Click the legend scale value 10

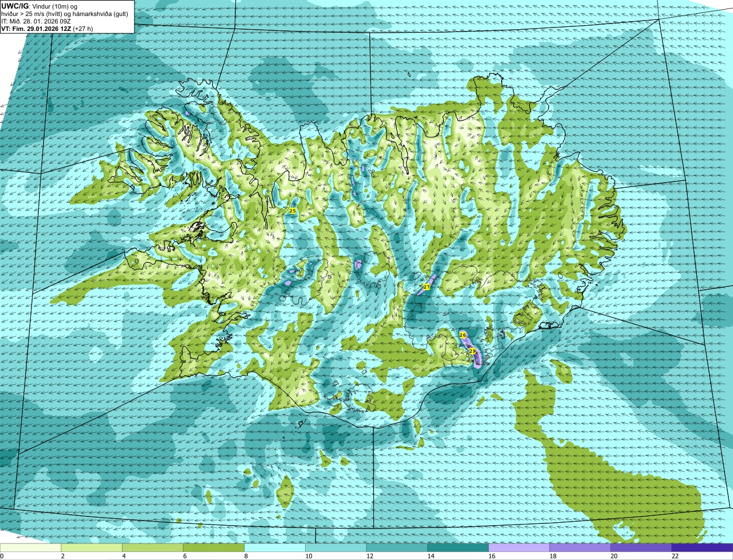pyautogui.click(x=309, y=556)
